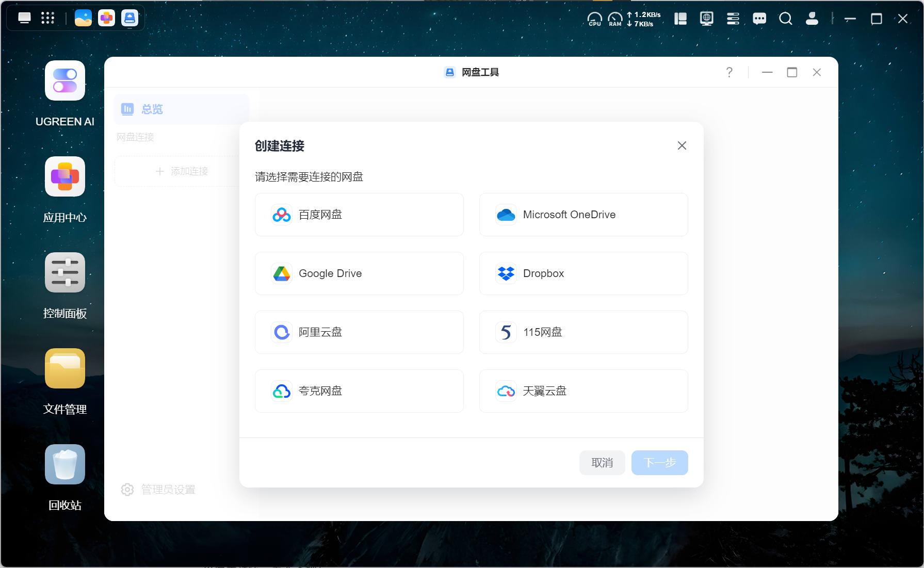924x568 pixels.
Task: Click the 下一步 next button
Action: click(659, 463)
